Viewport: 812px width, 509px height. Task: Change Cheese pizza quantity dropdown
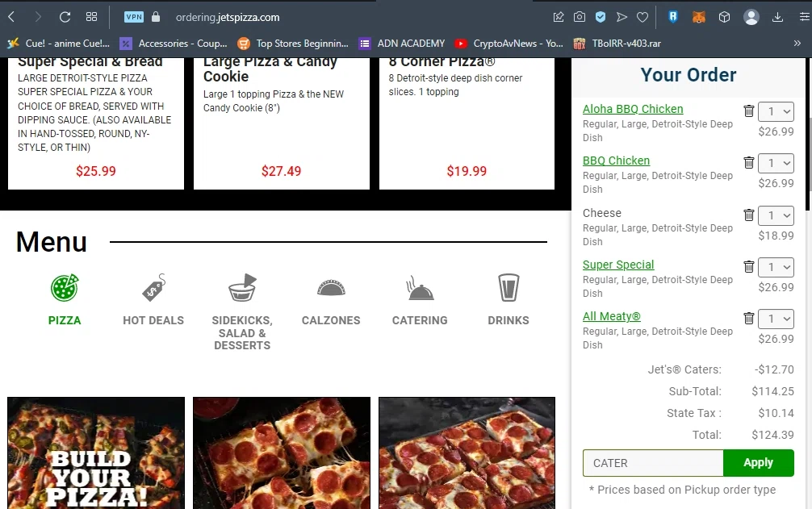776,215
